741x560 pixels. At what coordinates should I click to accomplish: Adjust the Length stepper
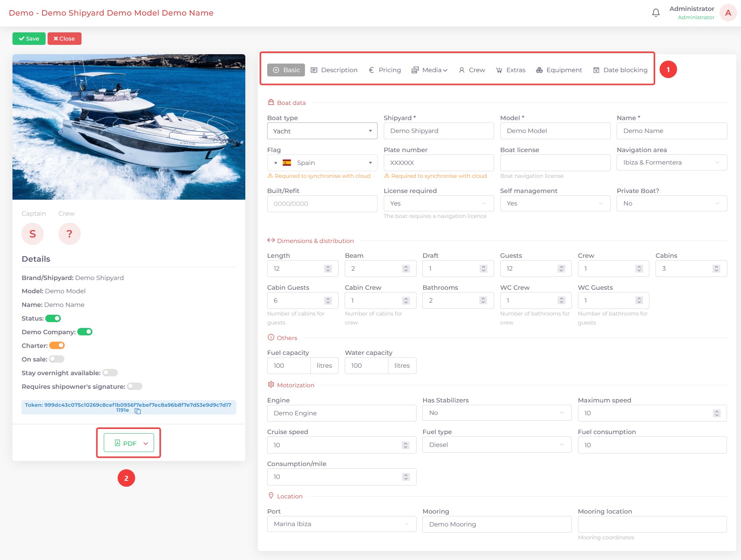click(328, 269)
